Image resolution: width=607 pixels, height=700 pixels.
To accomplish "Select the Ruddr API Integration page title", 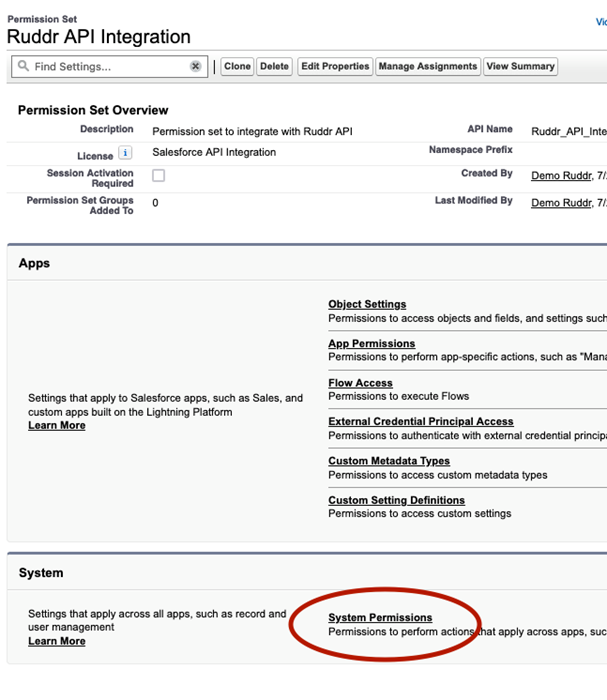I will coord(99,37).
